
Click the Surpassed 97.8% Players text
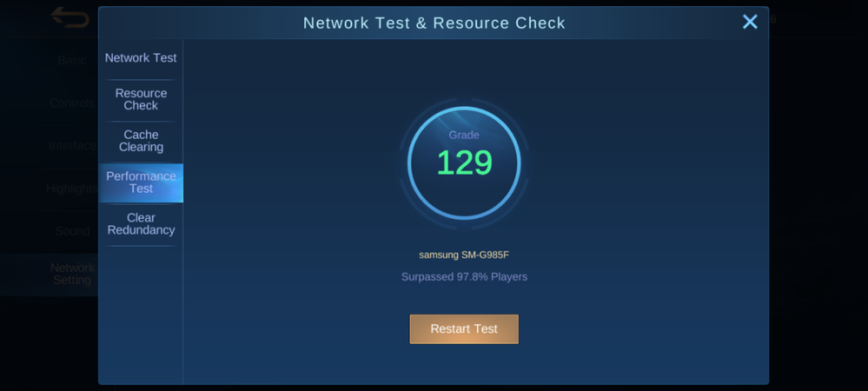click(464, 277)
